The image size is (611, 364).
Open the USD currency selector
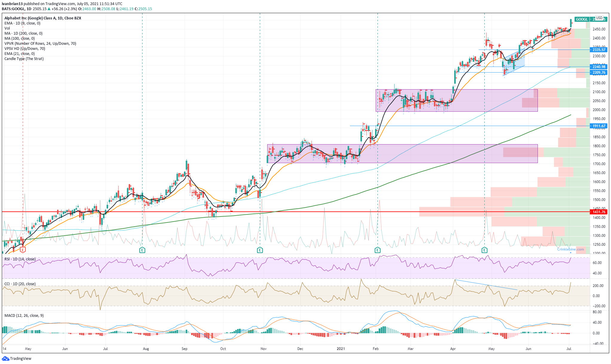(x=599, y=18)
